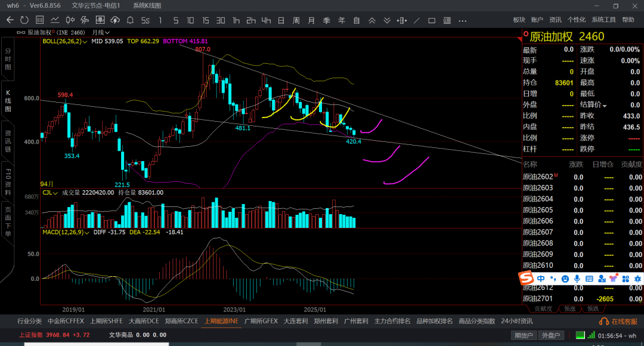Open the 主力合约排名 tab
Image resolution: width=644 pixels, height=346 pixels.
392,321
